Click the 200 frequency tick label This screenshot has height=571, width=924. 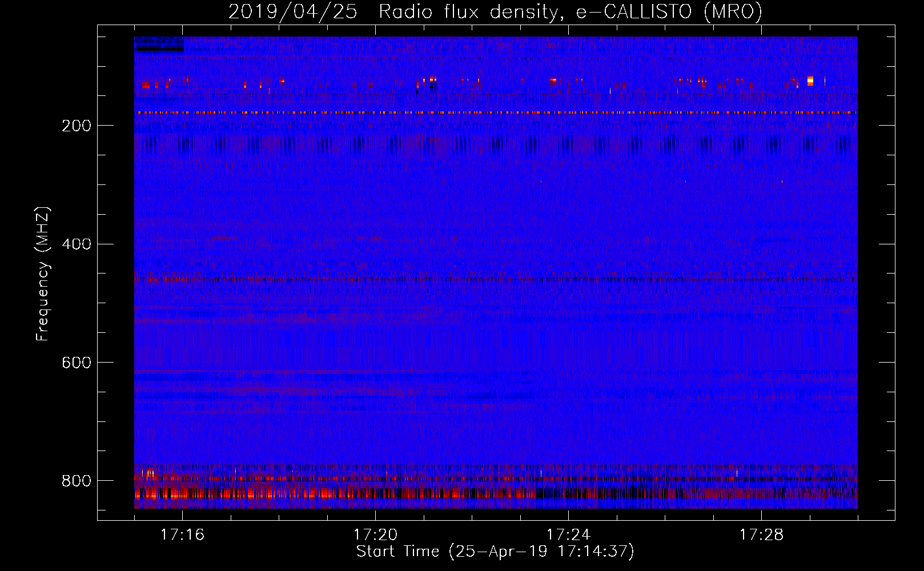77,126
